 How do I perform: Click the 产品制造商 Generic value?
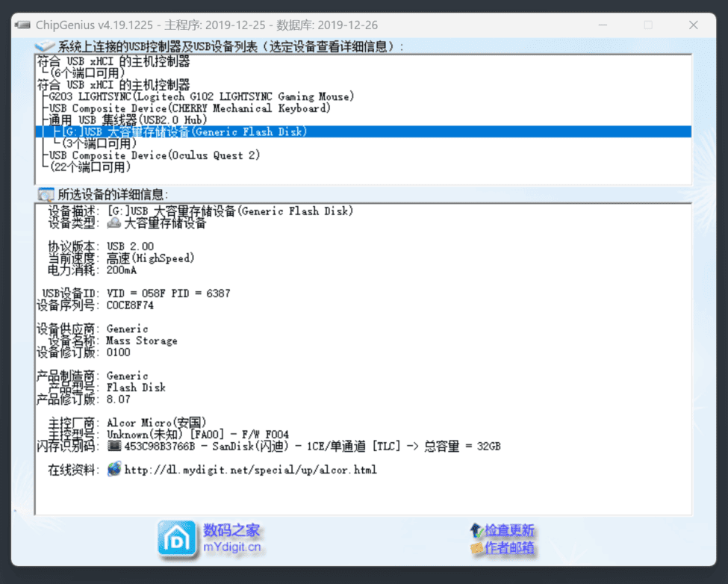click(127, 376)
